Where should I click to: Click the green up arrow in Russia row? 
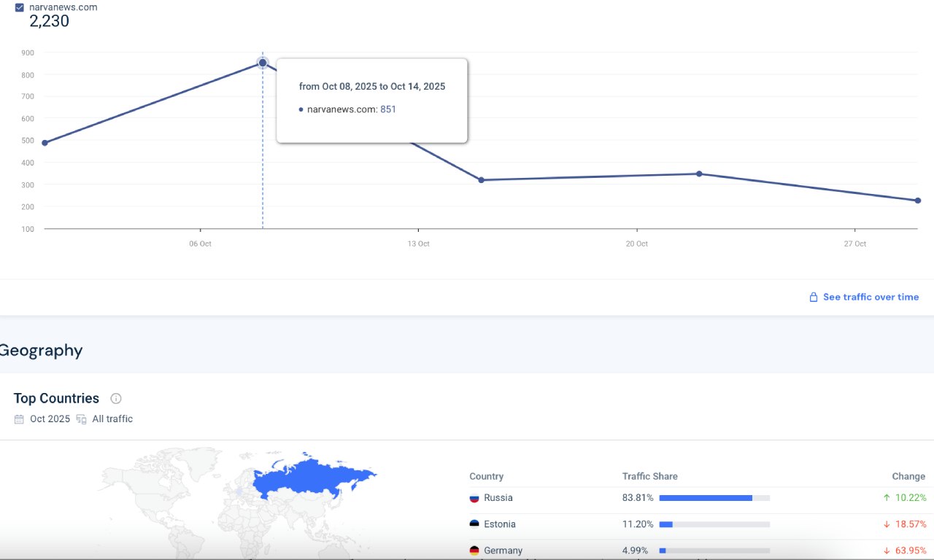[886, 498]
